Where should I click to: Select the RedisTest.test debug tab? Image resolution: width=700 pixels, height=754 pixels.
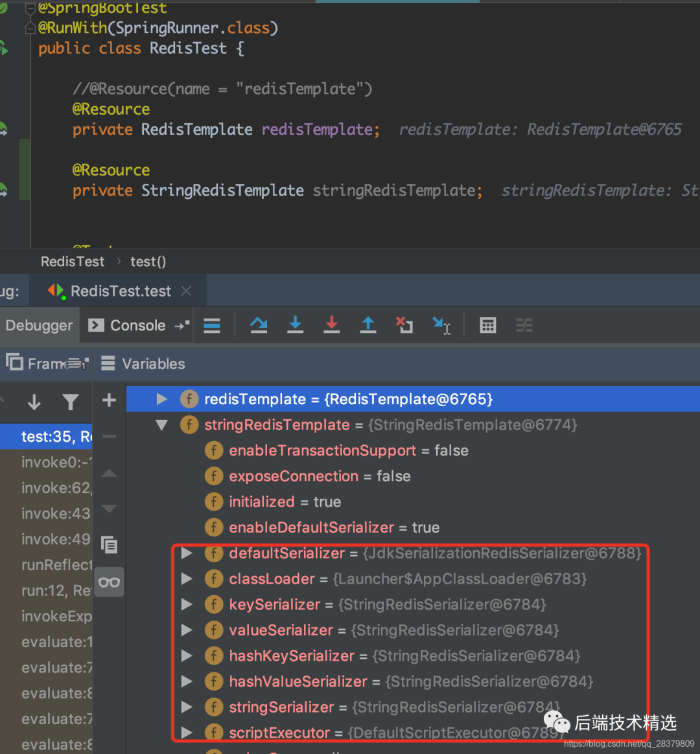(118, 290)
